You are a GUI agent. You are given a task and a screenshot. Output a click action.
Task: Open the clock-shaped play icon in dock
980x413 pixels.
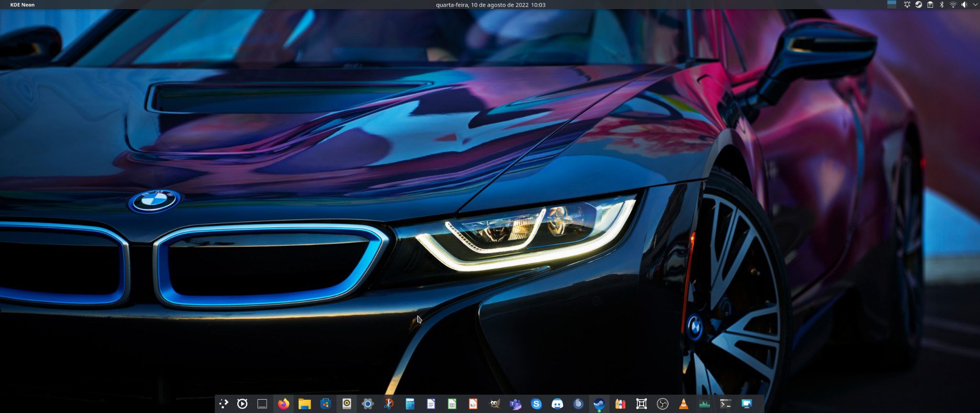(242, 404)
